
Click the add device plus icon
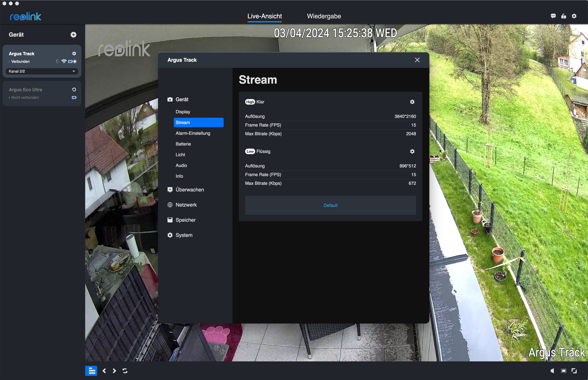73,35
